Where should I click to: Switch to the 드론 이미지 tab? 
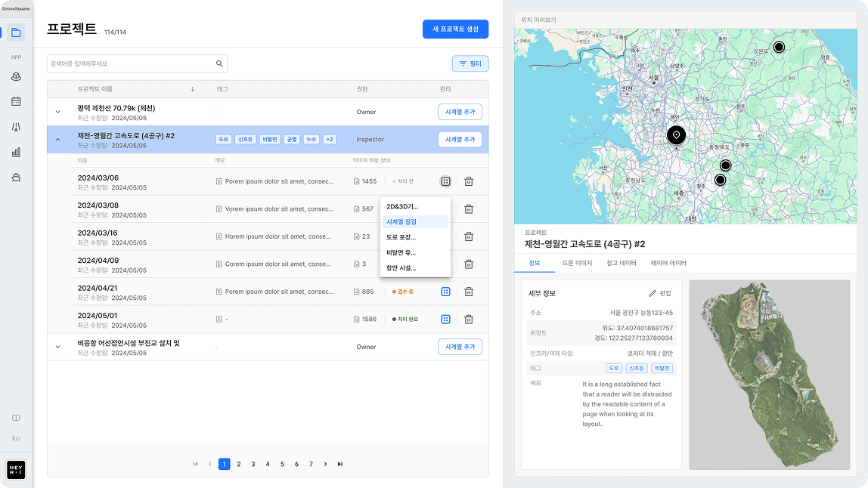(x=577, y=263)
